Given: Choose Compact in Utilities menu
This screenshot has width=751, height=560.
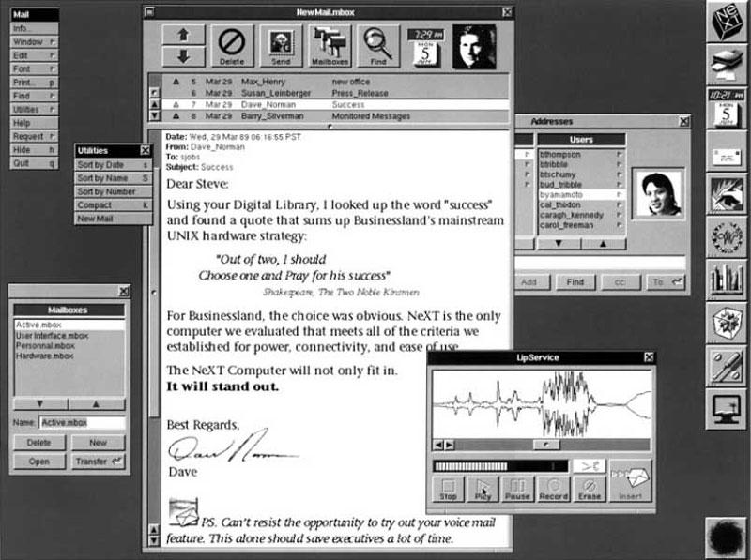Looking at the screenshot, I should tap(114, 204).
